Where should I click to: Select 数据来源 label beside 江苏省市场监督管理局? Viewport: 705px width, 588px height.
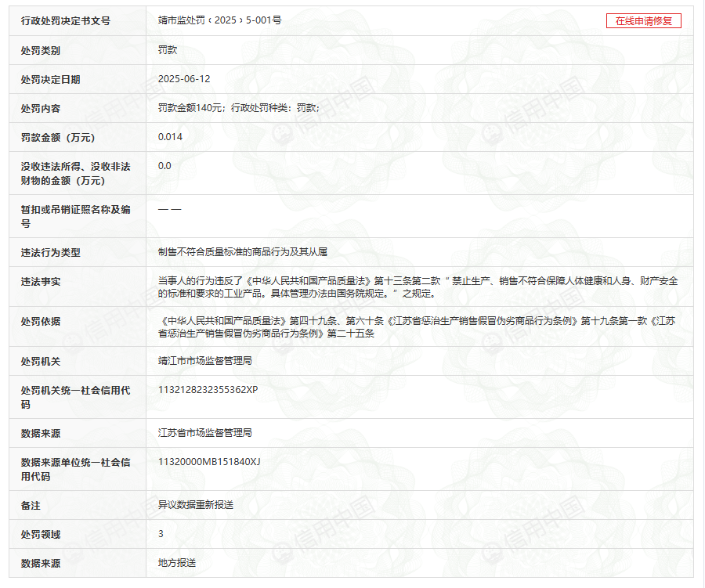pos(41,433)
